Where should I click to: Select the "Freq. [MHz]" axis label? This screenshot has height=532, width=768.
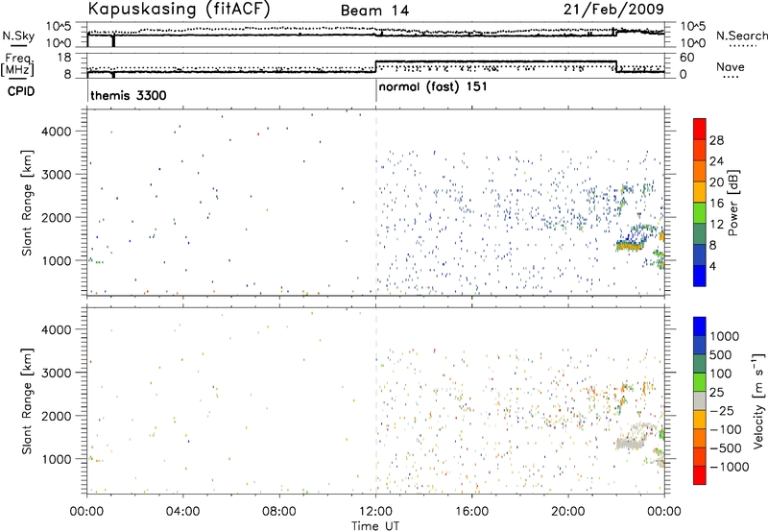click(18, 65)
